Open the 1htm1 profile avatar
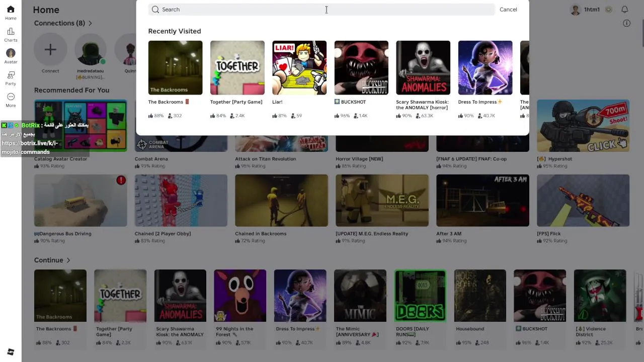The image size is (644, 362). [x=576, y=10]
